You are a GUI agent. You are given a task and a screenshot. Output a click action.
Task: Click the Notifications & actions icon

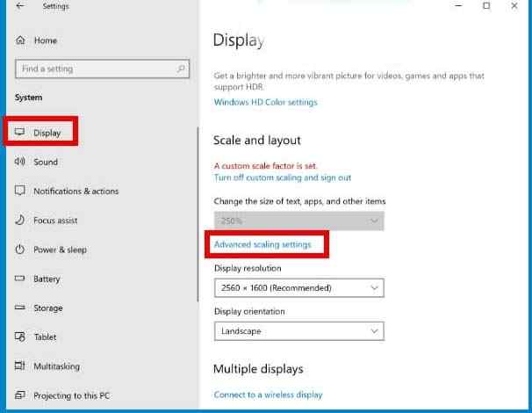[19, 191]
